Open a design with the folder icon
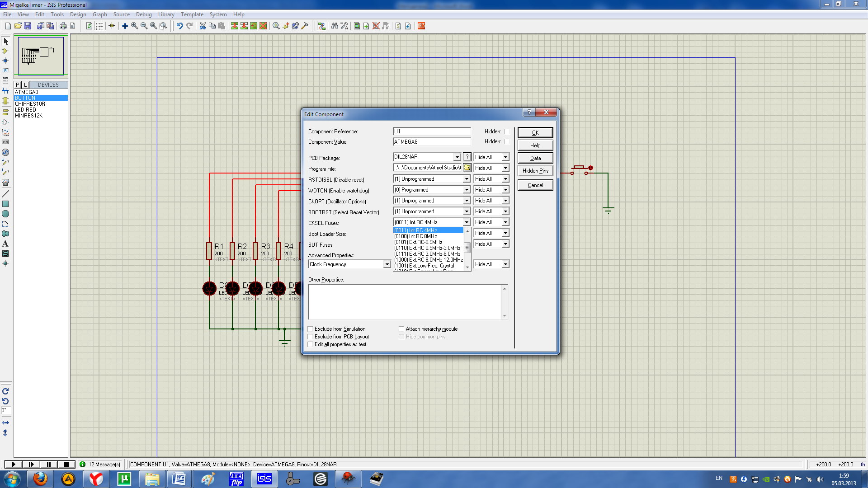 click(x=18, y=26)
